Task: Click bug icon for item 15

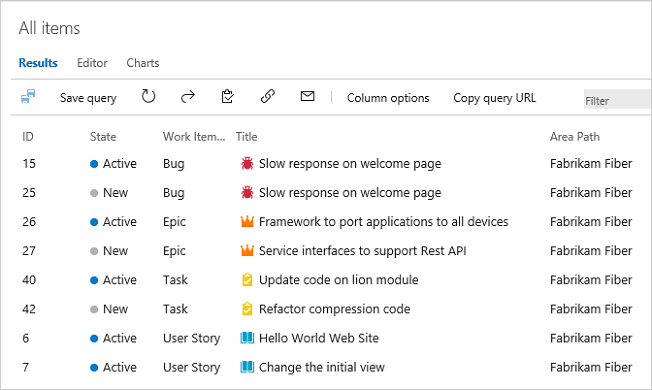Action: (x=247, y=163)
